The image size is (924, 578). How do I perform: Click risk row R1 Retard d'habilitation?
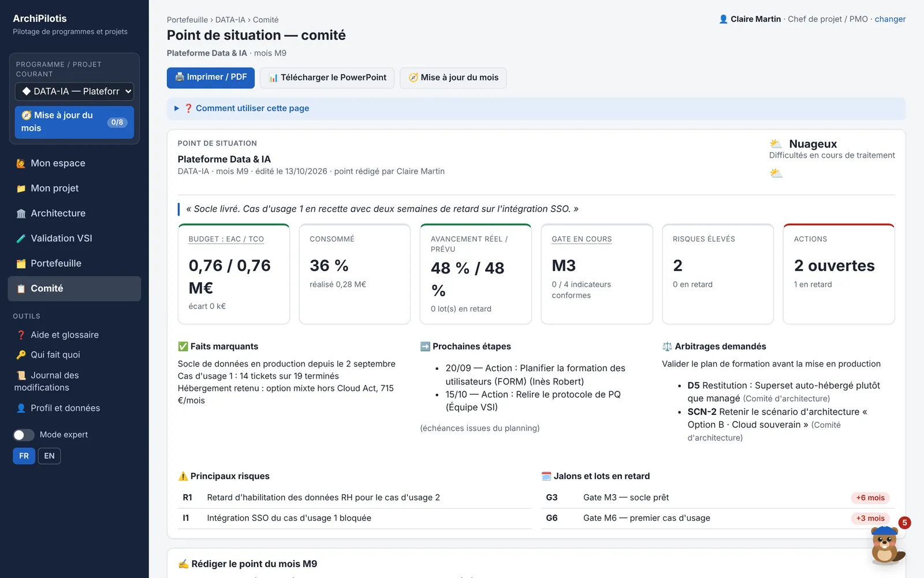(355, 498)
